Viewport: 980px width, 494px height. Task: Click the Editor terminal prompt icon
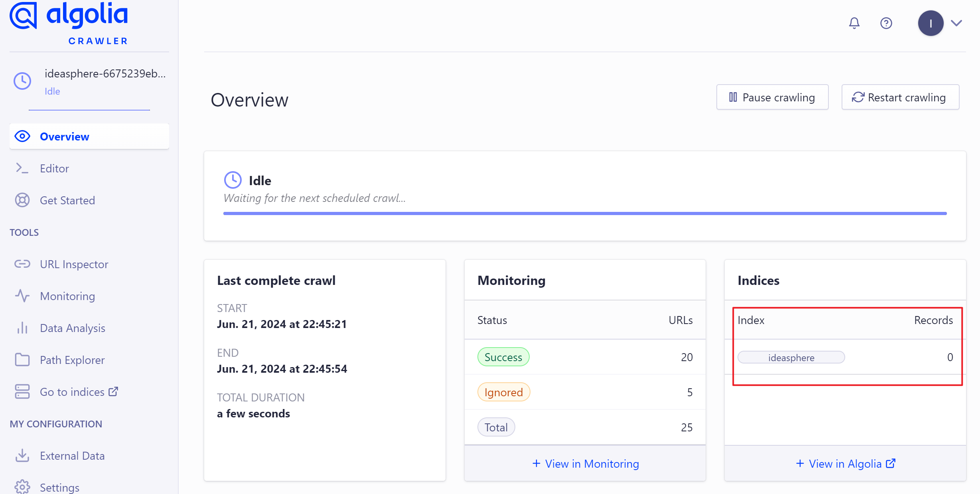click(22, 168)
